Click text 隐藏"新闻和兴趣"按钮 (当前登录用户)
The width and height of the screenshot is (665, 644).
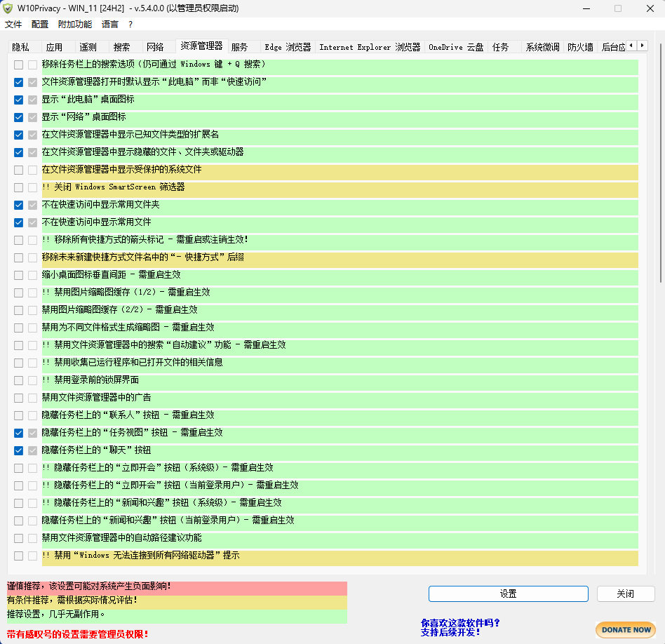[x=168, y=520]
